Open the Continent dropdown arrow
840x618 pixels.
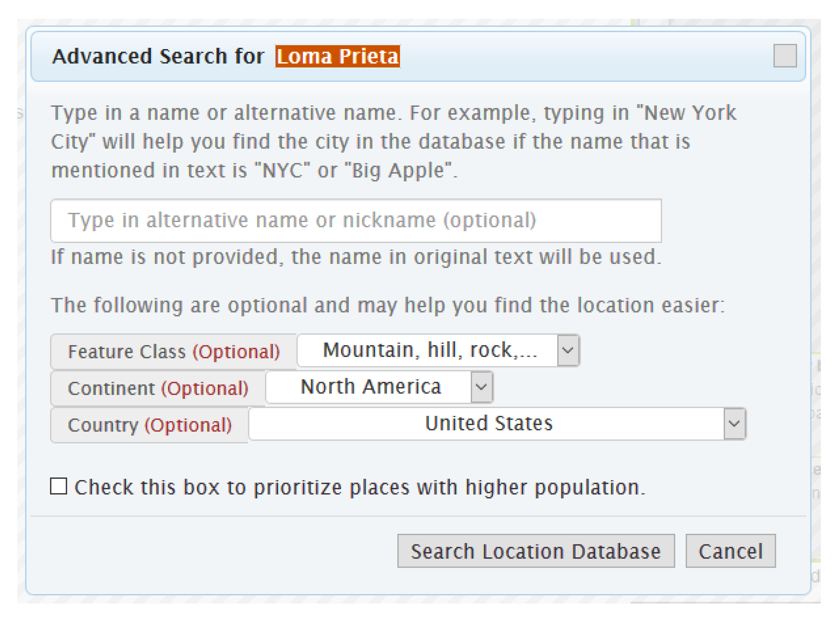(x=481, y=387)
